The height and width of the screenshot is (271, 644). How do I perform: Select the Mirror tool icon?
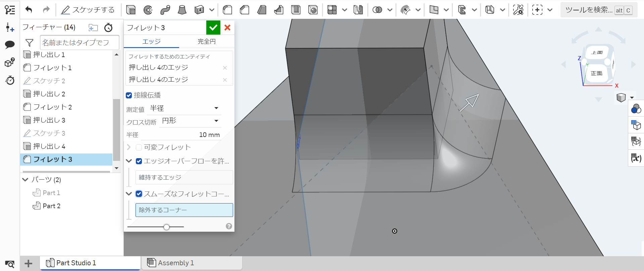point(358,10)
